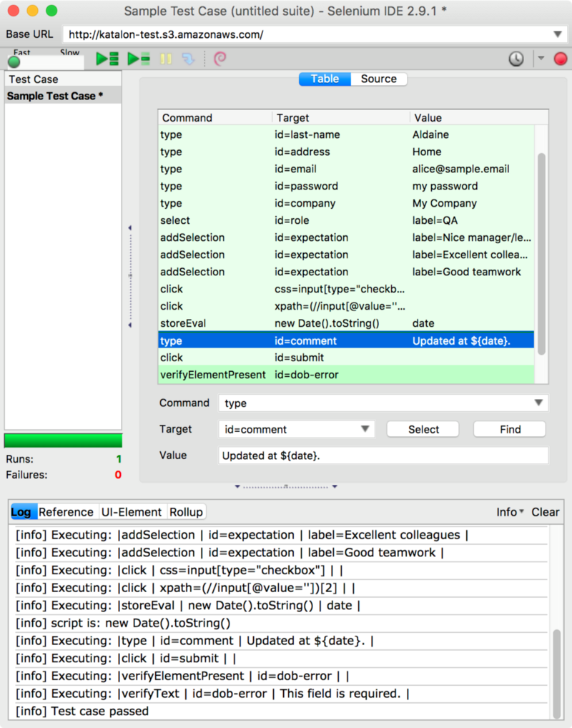Screen dimensions: 572x728
Task: Switch to the Source tab
Action: tap(379, 79)
